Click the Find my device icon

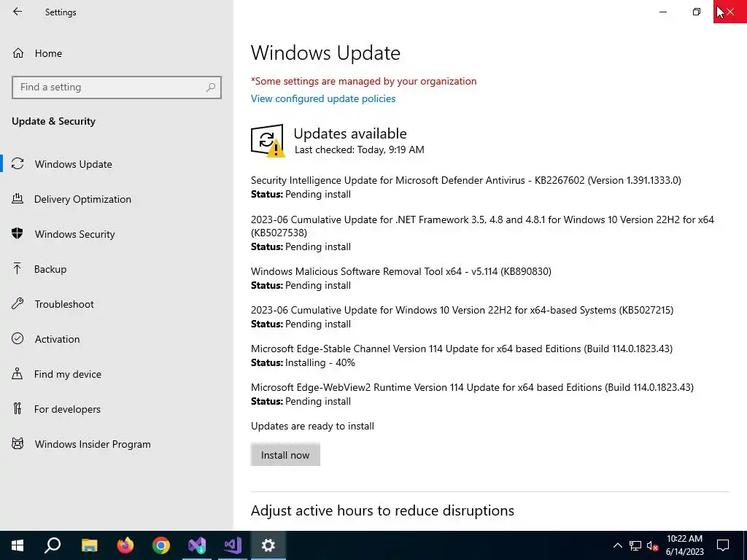click(x=18, y=373)
